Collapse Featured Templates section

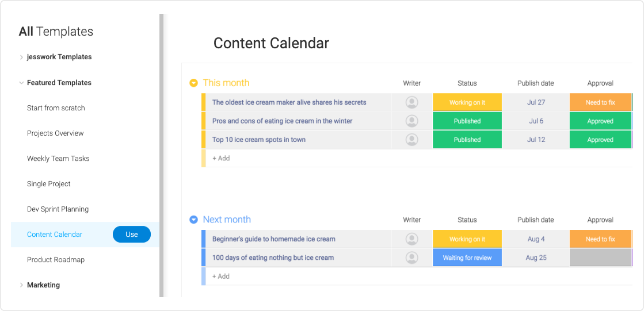pyautogui.click(x=21, y=82)
